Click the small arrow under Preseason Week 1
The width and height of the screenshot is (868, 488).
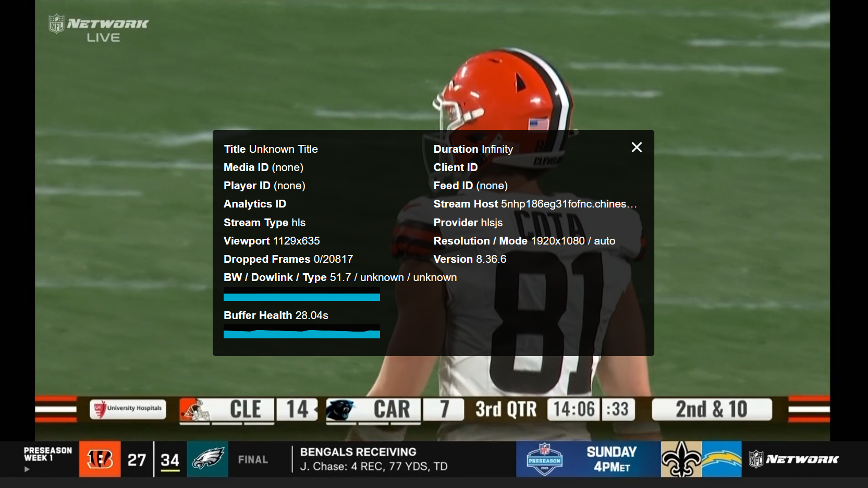click(27, 469)
